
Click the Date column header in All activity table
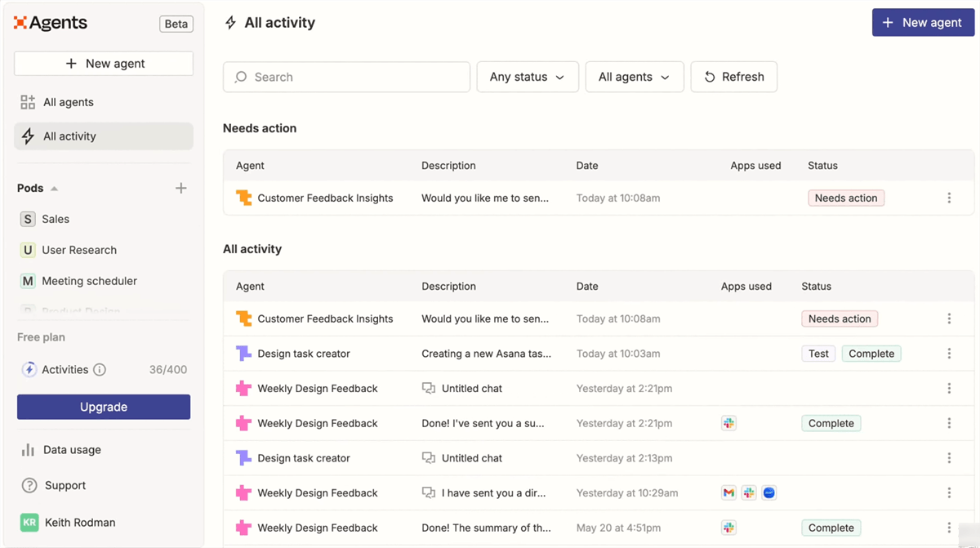click(587, 287)
